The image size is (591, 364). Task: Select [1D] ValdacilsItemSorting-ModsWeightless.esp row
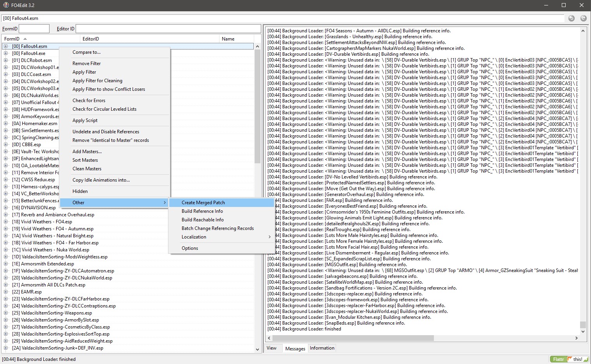(128, 257)
